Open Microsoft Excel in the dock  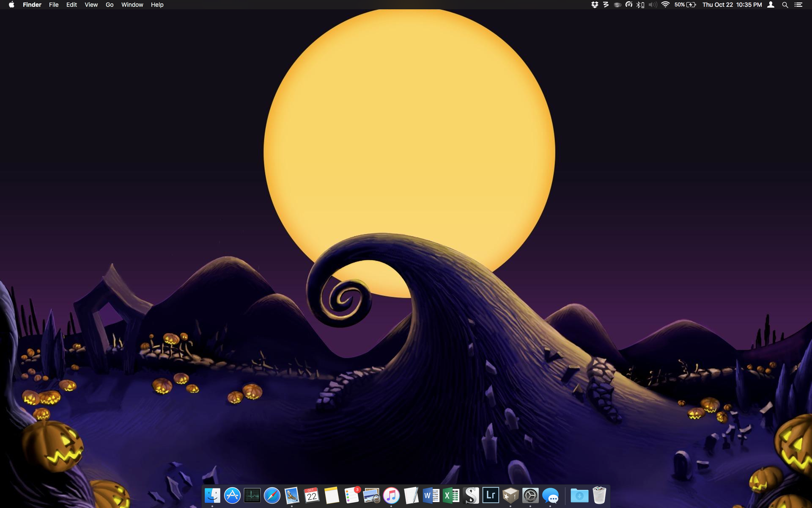(x=451, y=495)
